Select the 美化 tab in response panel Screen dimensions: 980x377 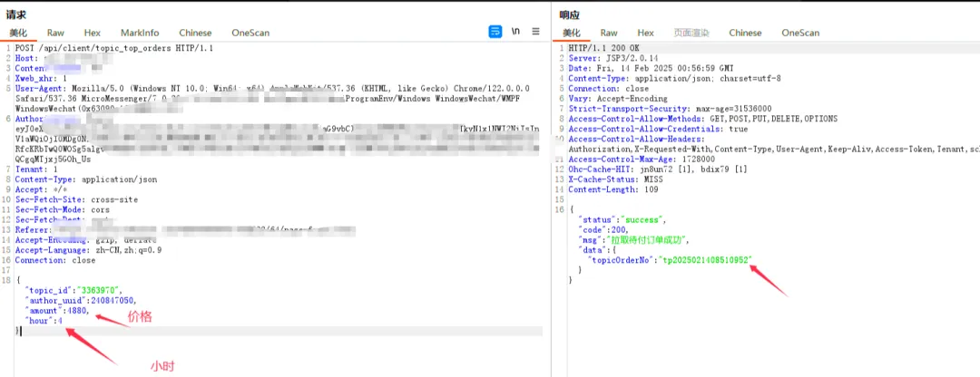572,34
